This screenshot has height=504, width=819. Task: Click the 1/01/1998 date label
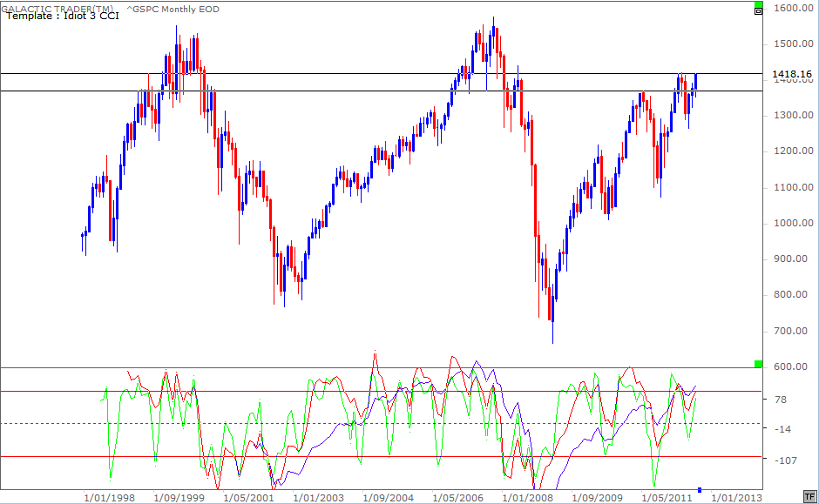click(109, 498)
